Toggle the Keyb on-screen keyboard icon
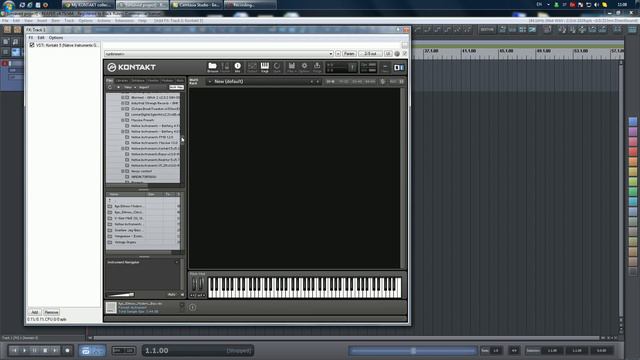 (x=264, y=67)
